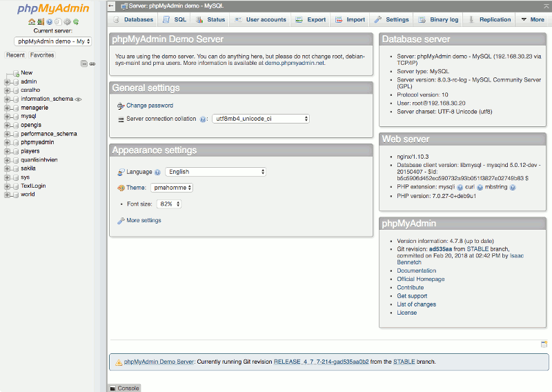Expand the players database node

pos(7,151)
